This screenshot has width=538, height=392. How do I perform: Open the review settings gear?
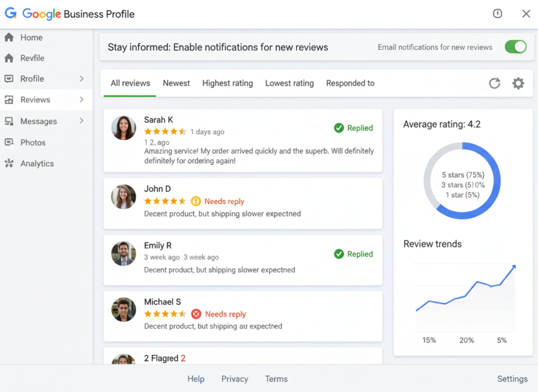[x=518, y=83]
